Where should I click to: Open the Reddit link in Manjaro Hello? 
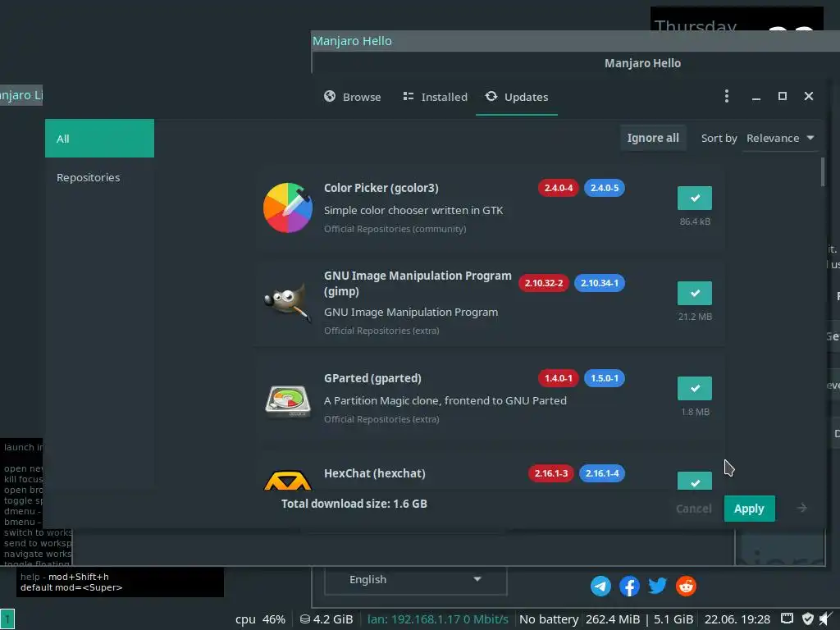(687, 586)
